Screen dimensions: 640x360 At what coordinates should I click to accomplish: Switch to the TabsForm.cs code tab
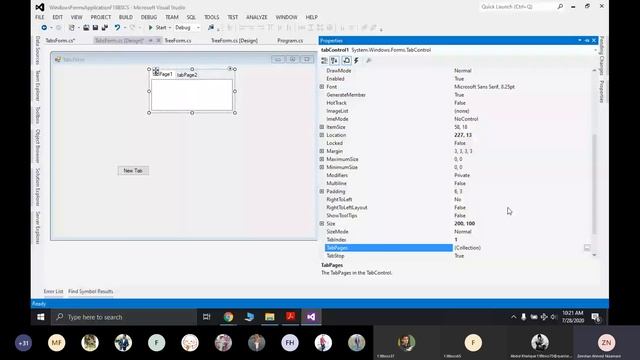coord(60,40)
